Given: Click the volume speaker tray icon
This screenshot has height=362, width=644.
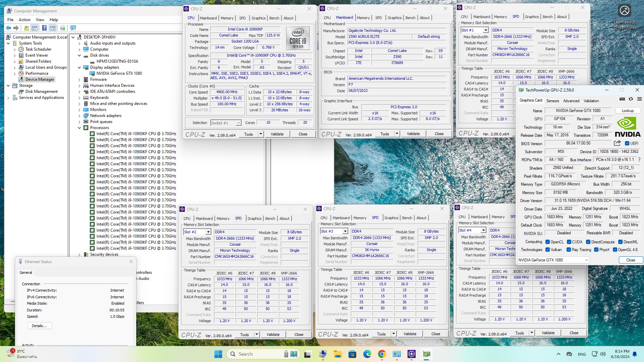Looking at the screenshot, I should (x=603, y=354).
